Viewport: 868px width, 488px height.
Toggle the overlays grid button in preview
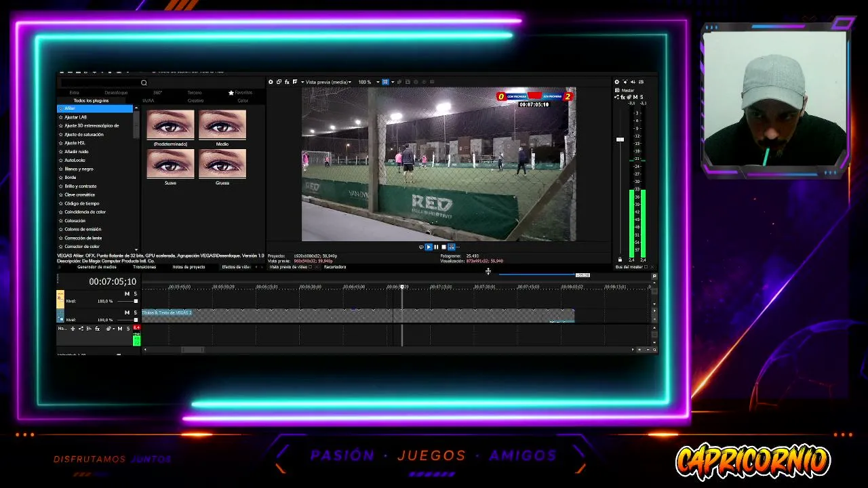[x=385, y=82]
